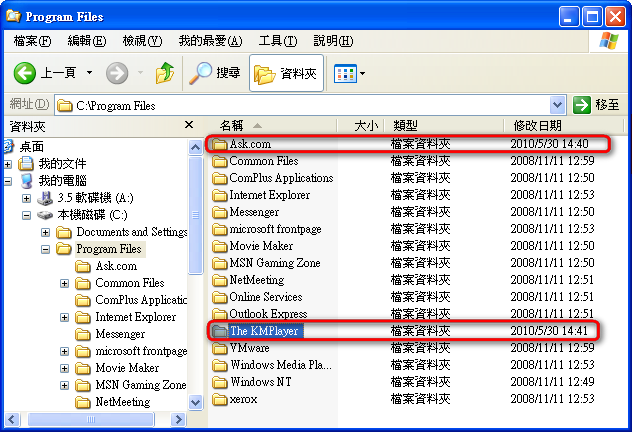Collapse Program Files tree node
The width and height of the screenshot is (632, 432).
tap(46, 249)
